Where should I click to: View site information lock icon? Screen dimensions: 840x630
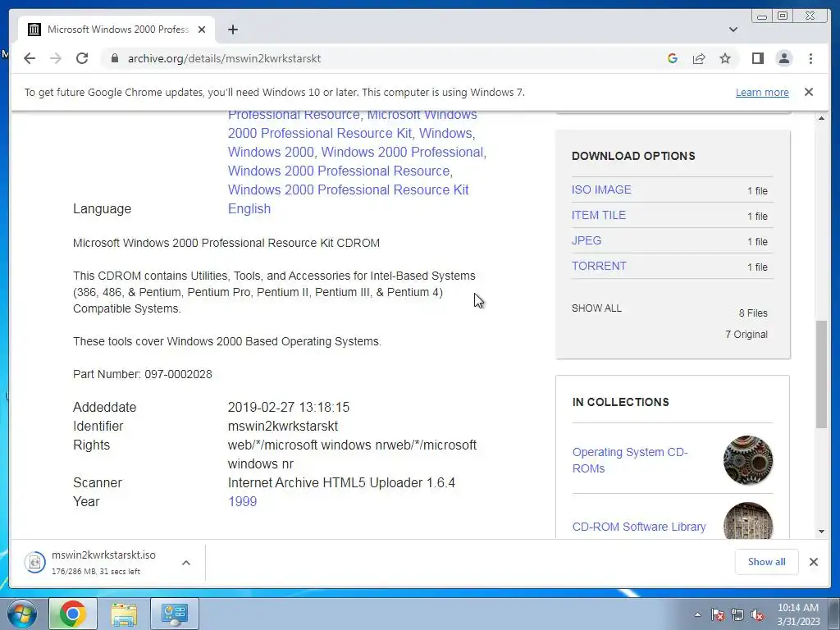[x=114, y=58]
